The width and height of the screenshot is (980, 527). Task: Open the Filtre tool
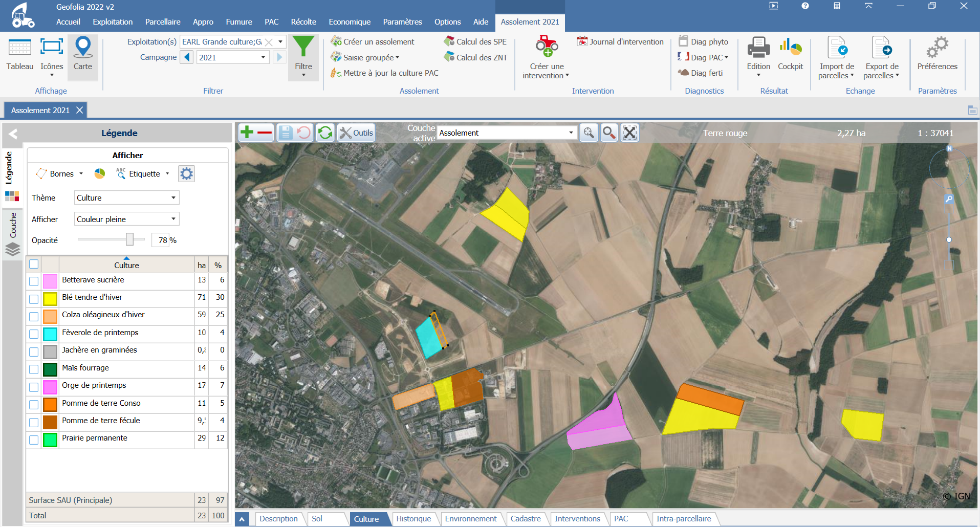pyautogui.click(x=303, y=56)
